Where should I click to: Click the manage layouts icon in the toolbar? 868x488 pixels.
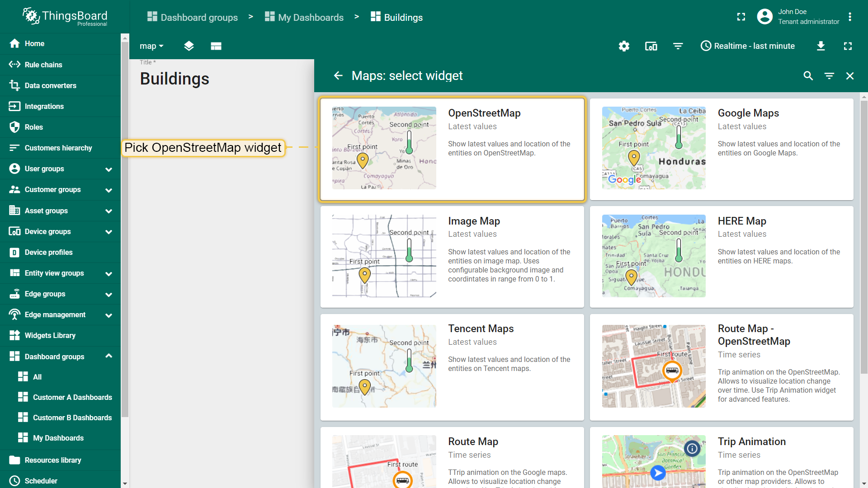216,46
